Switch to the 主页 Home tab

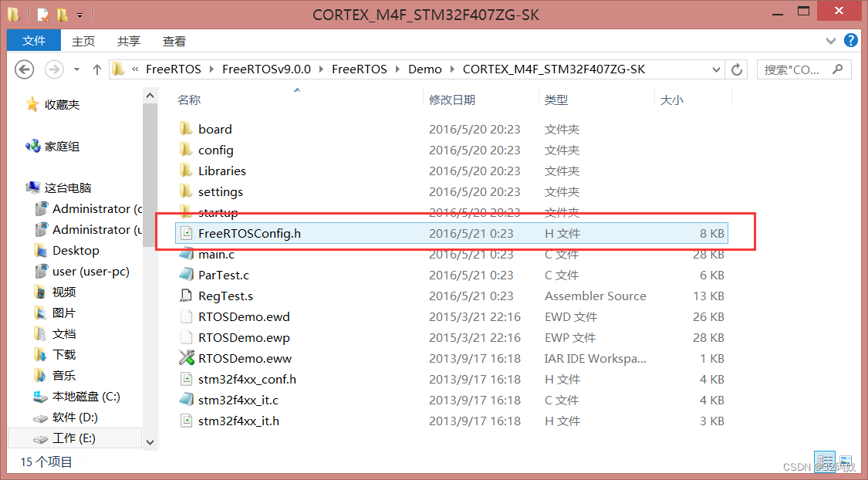coord(83,41)
